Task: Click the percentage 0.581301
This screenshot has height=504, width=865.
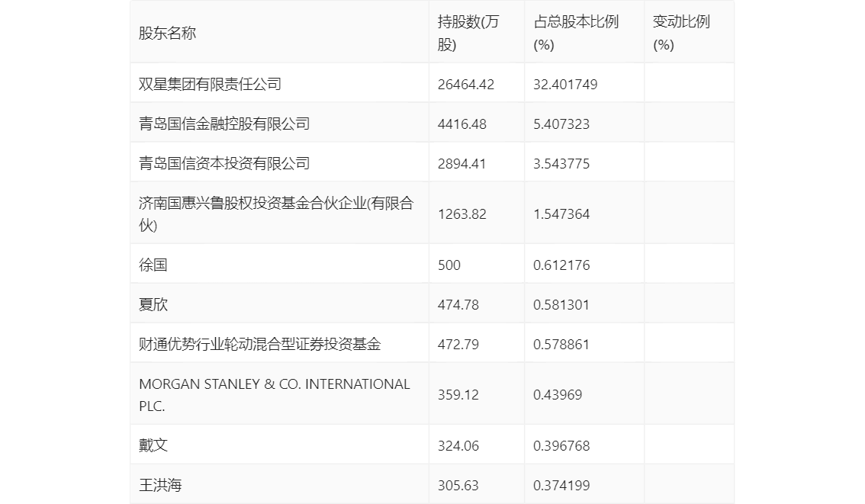Action: pos(561,305)
